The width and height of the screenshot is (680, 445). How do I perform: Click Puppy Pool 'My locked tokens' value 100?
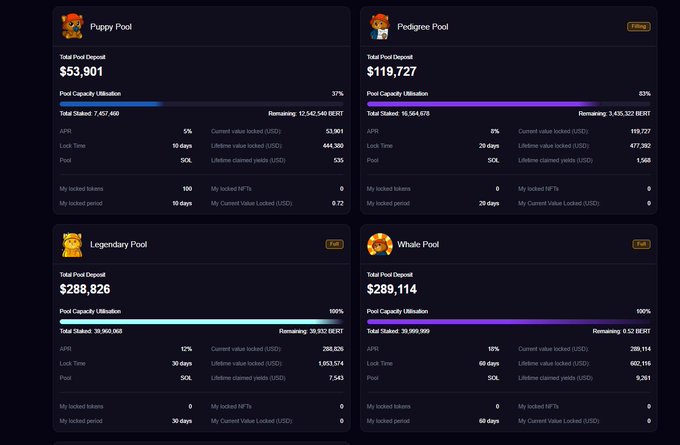tap(186, 188)
